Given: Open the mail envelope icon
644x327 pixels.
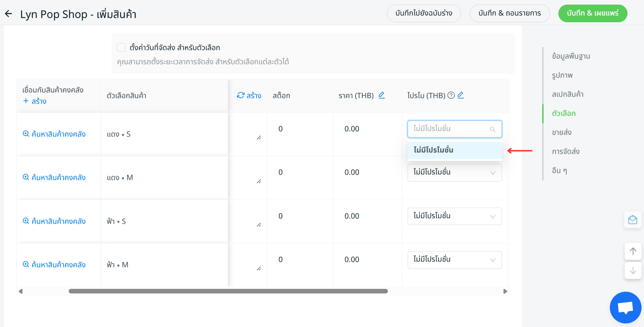Looking at the screenshot, I should 633,220.
